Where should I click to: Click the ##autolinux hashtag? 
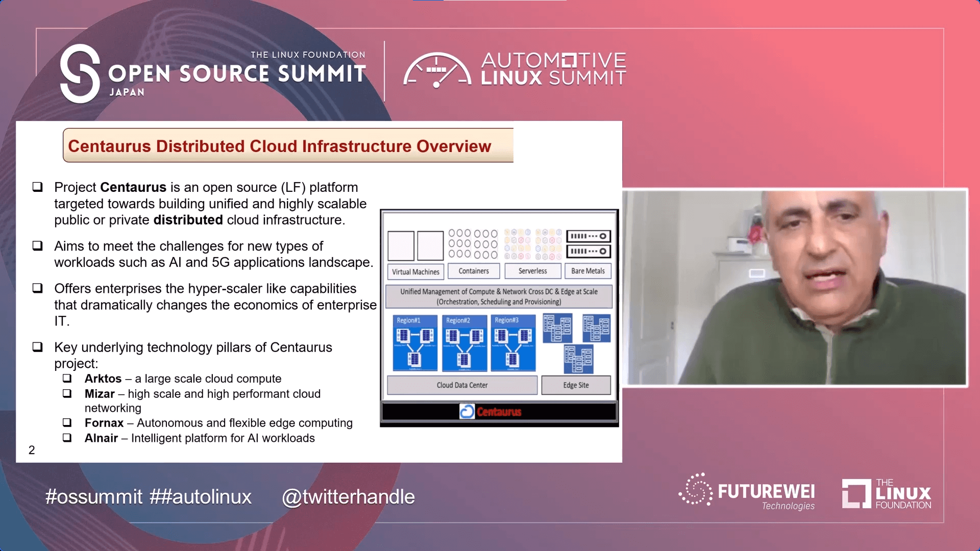[x=201, y=497]
